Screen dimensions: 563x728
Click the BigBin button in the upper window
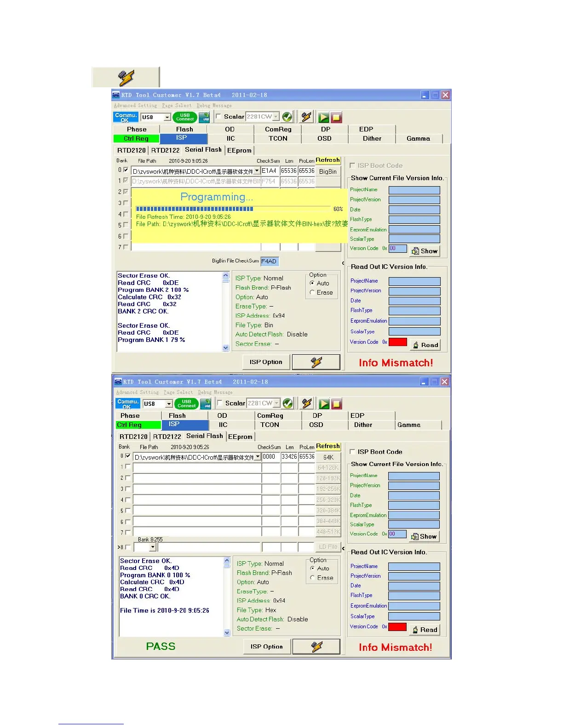coord(328,171)
